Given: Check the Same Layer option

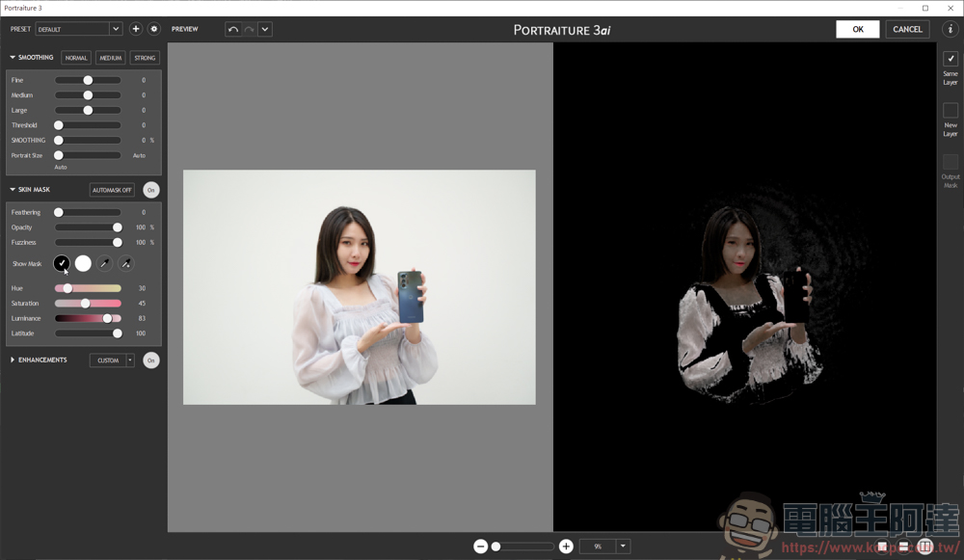Looking at the screenshot, I should click(951, 59).
